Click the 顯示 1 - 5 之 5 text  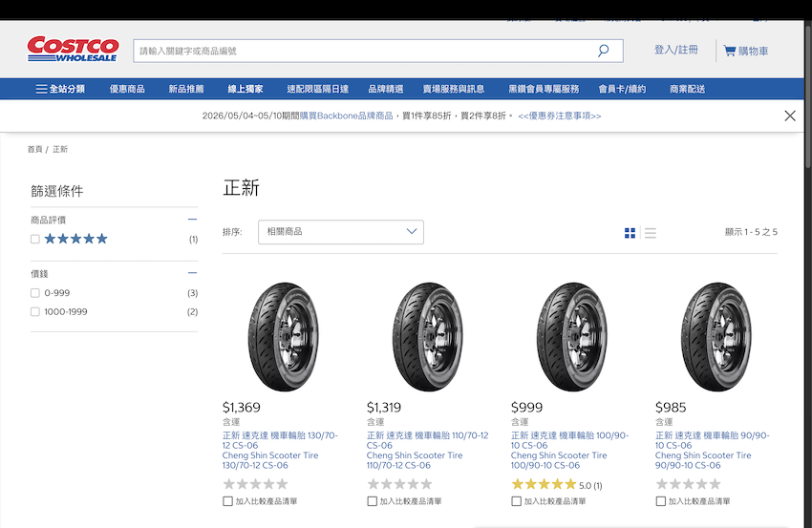(x=751, y=232)
